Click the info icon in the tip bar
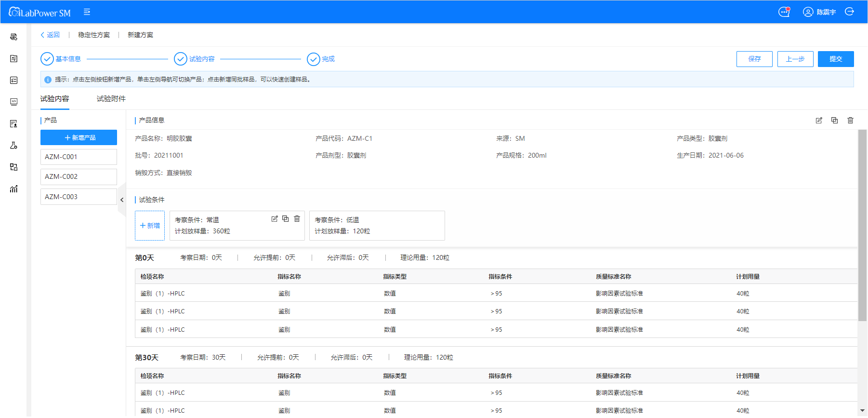Image resolution: width=868 pixels, height=418 pixels. tap(48, 80)
